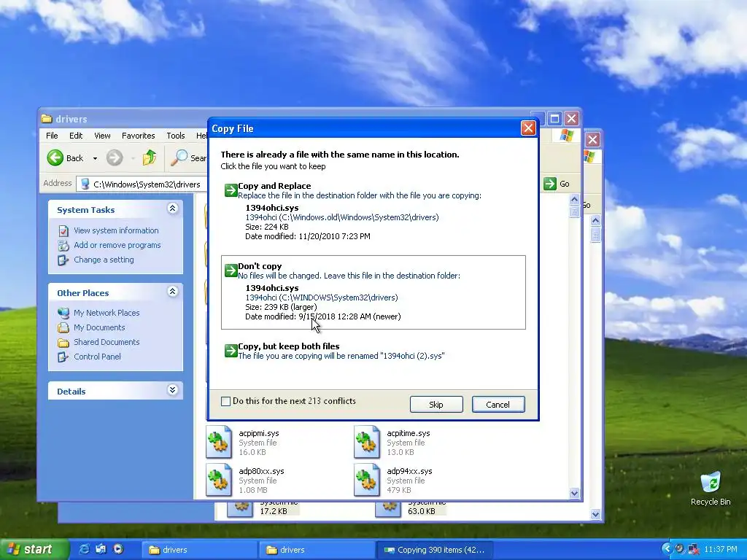Show hidden system tray icons arrow
747x560 pixels.
[x=667, y=549]
